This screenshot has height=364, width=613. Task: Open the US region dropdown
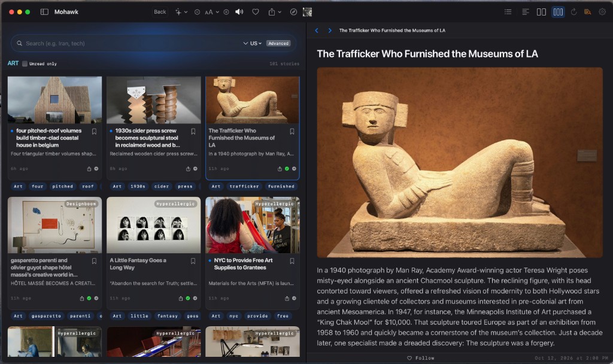click(x=253, y=43)
